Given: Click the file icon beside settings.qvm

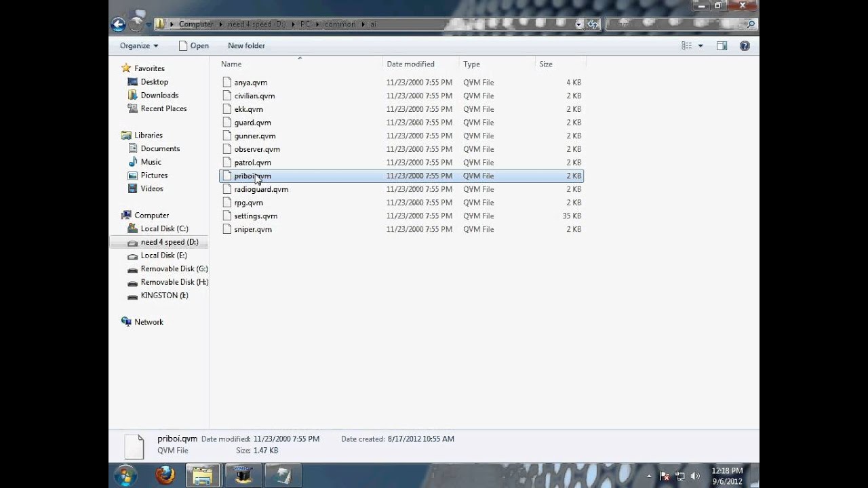Looking at the screenshot, I should click(x=227, y=216).
